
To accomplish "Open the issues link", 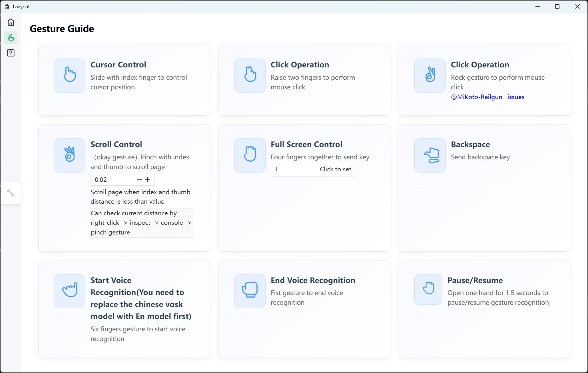I will point(516,97).
